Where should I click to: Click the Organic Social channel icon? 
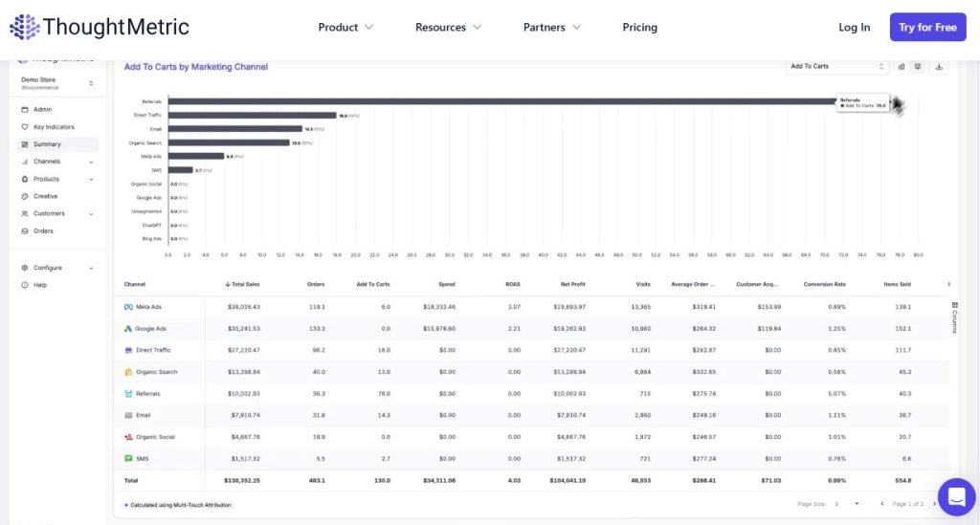click(x=128, y=437)
